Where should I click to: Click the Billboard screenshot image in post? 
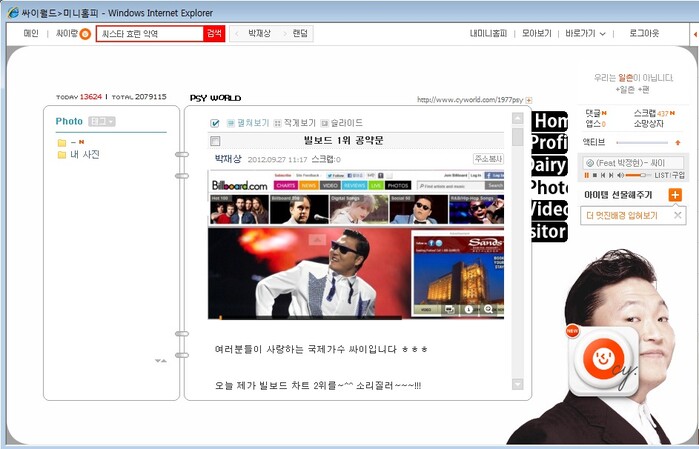pyautogui.click(x=356, y=245)
